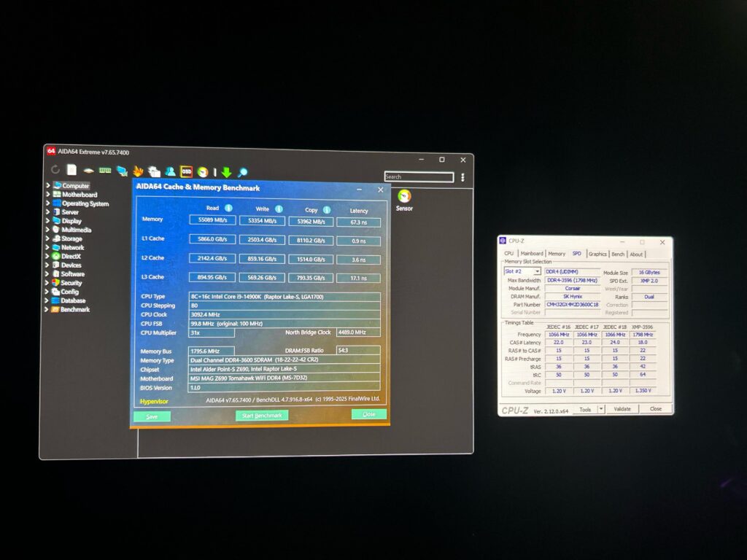Expand the Motherboard tree node chevron
The width and height of the screenshot is (747, 560).
click(x=48, y=194)
